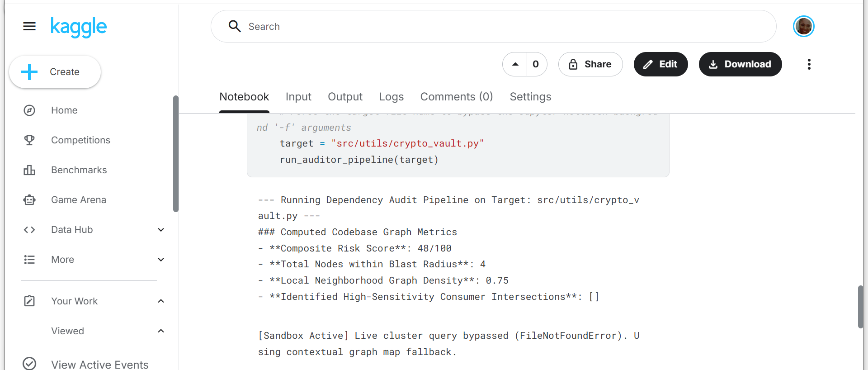This screenshot has width=868, height=370.
Task: Click the Competitions trophy icon
Action: coord(29,140)
